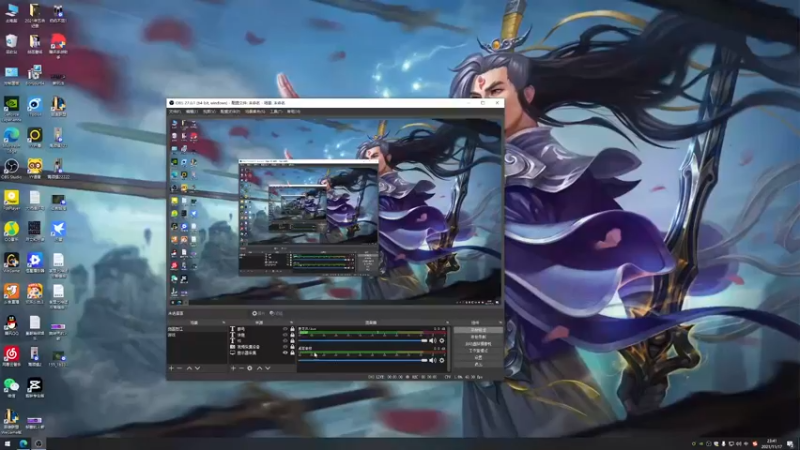The height and width of the screenshot is (450, 800).
Task: Toggle lock on top text source
Action: (x=292, y=329)
